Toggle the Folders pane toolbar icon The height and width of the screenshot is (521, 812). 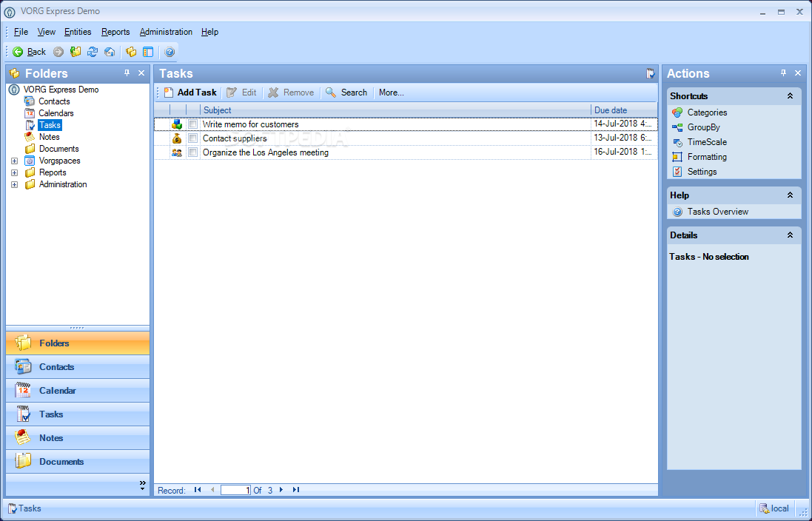pos(131,52)
